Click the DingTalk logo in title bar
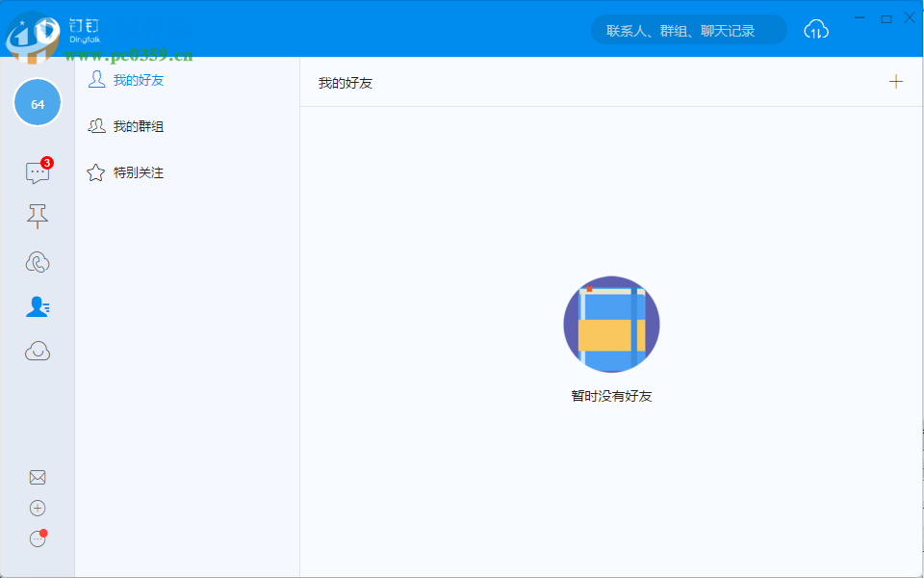The width and height of the screenshot is (924, 578). coord(85,31)
